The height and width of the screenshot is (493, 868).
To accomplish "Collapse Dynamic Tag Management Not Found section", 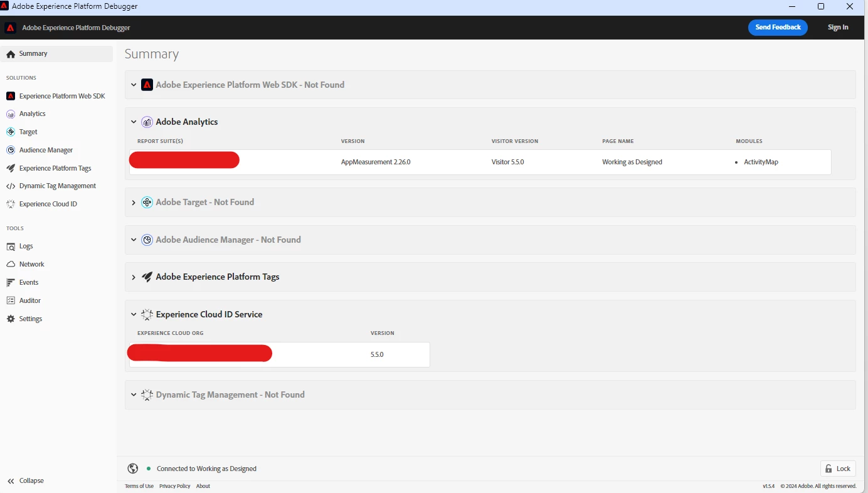I will (x=134, y=395).
